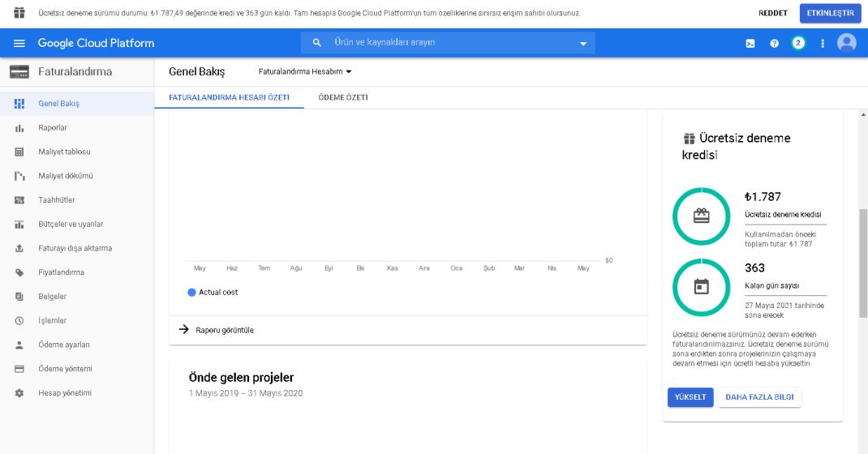Expand the search bar dropdown arrow
868x454 pixels.
point(583,44)
